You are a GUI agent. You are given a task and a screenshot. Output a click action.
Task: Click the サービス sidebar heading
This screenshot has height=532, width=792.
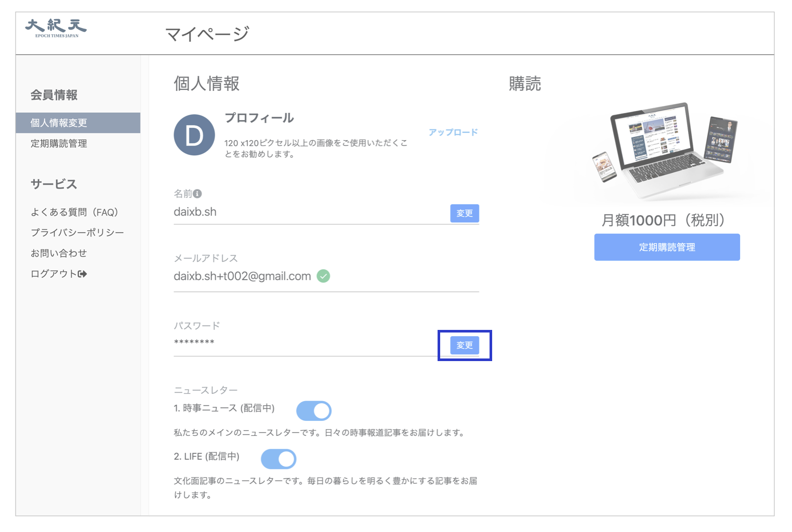click(54, 184)
